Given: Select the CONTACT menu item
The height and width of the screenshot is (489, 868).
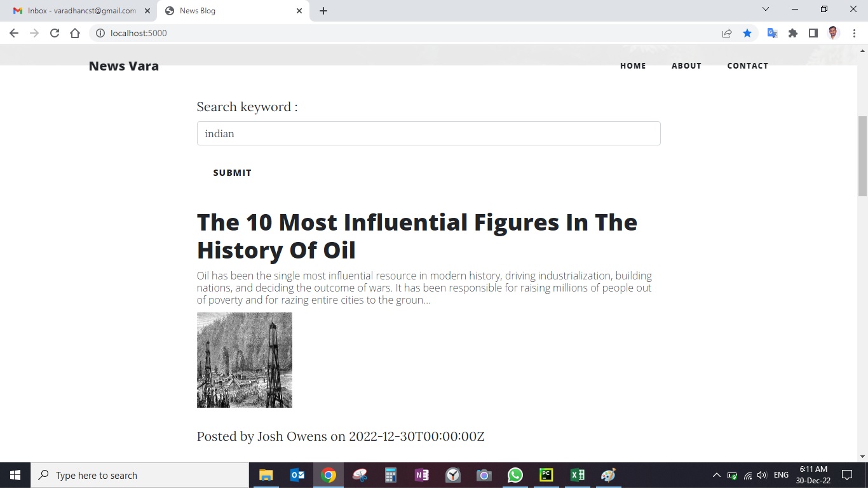Looking at the screenshot, I should pyautogui.click(x=747, y=65).
